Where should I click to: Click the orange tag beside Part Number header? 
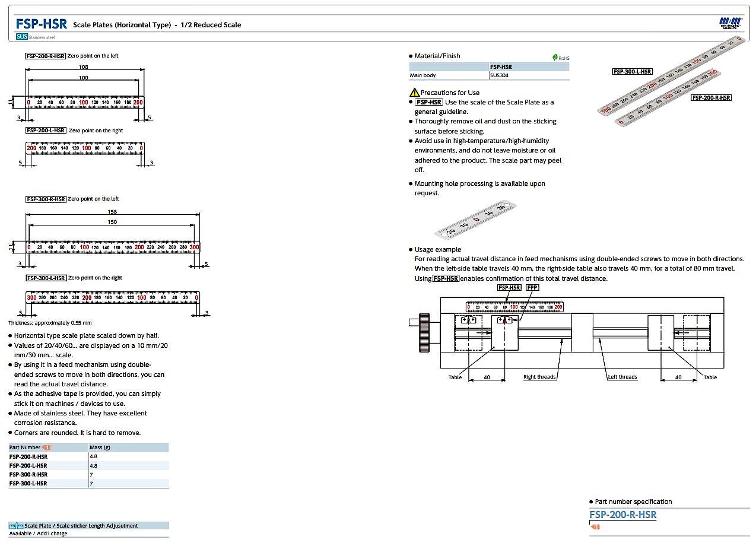(46, 447)
